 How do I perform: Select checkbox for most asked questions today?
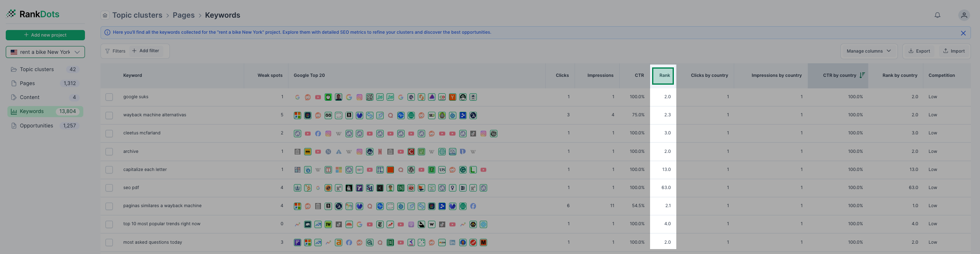(109, 242)
